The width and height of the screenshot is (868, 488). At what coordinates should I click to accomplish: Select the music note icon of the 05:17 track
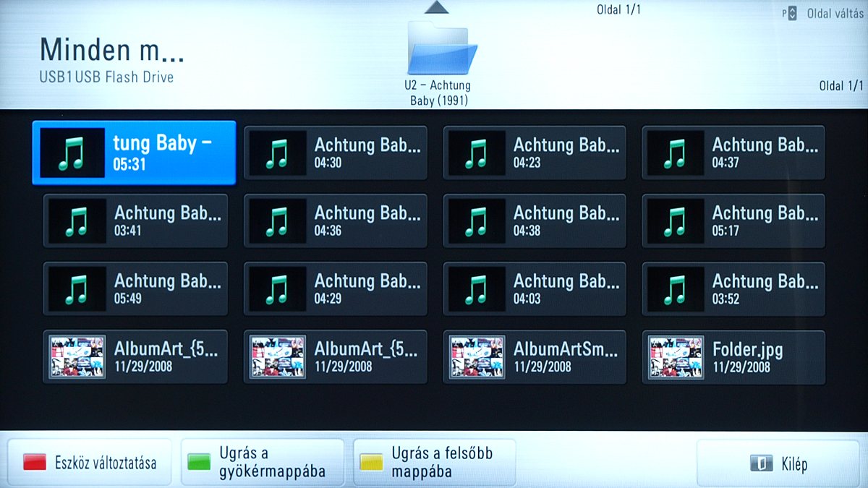click(674, 221)
